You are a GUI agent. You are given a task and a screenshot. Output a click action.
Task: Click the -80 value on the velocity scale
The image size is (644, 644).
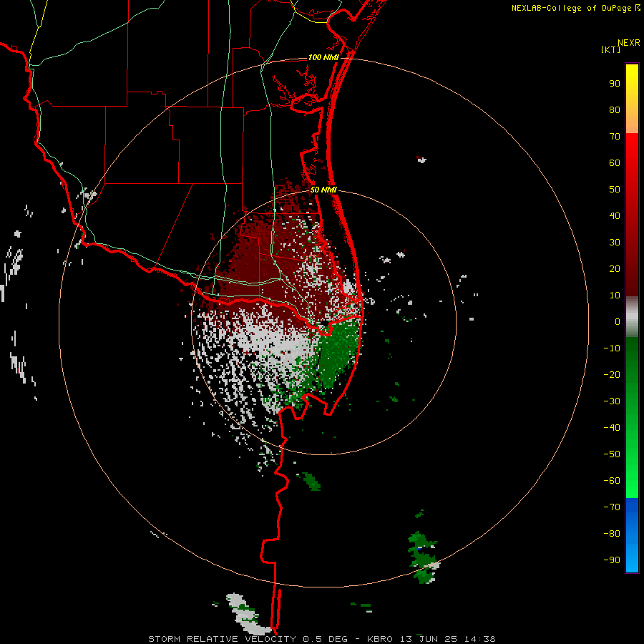coord(612,534)
